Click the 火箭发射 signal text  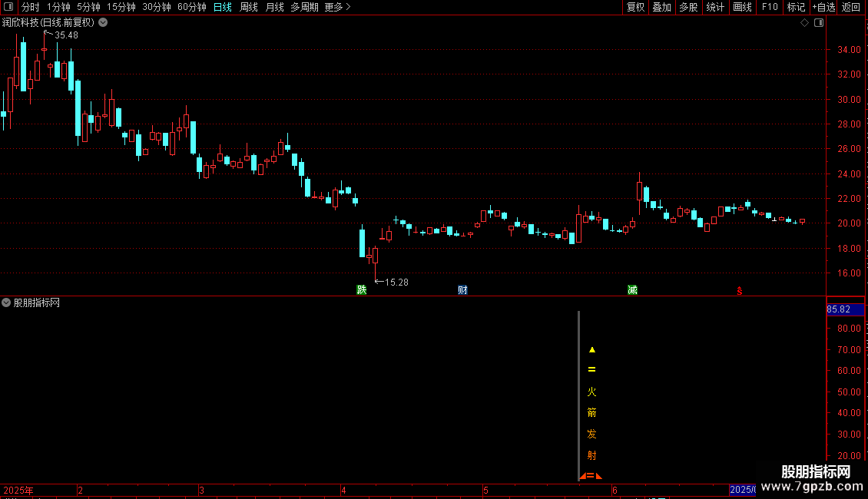(x=591, y=424)
